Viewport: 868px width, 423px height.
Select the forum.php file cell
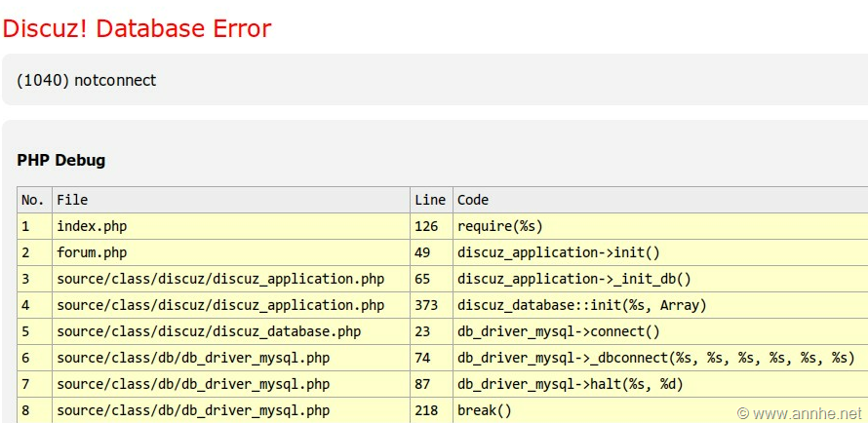tap(92, 252)
